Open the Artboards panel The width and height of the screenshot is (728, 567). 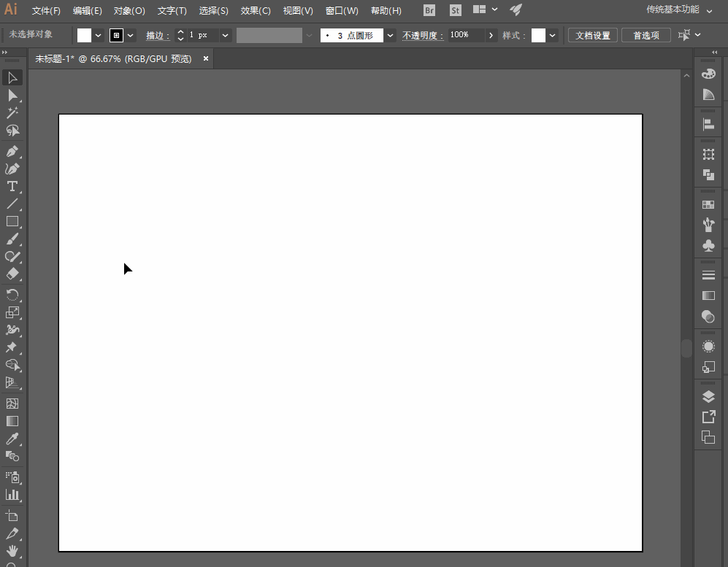point(708,438)
